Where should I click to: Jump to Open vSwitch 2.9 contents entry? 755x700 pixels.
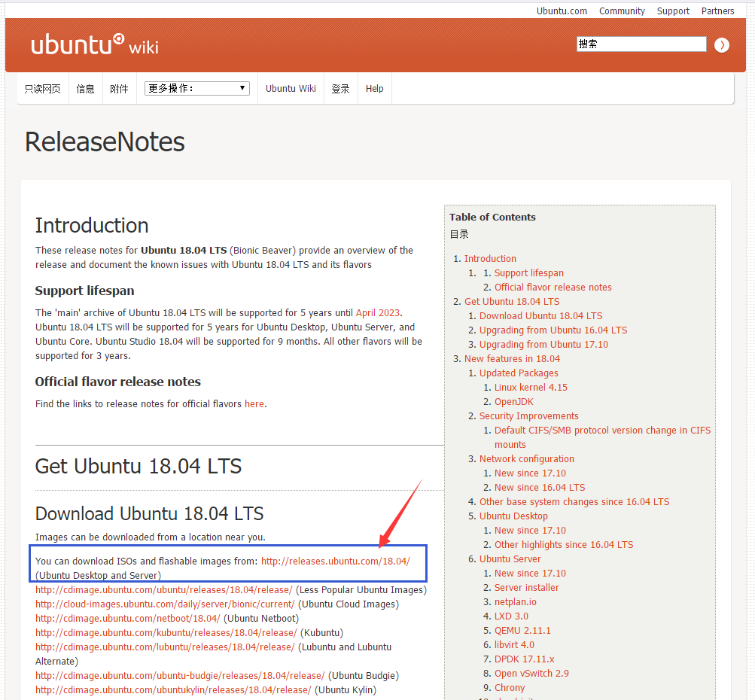point(531,674)
